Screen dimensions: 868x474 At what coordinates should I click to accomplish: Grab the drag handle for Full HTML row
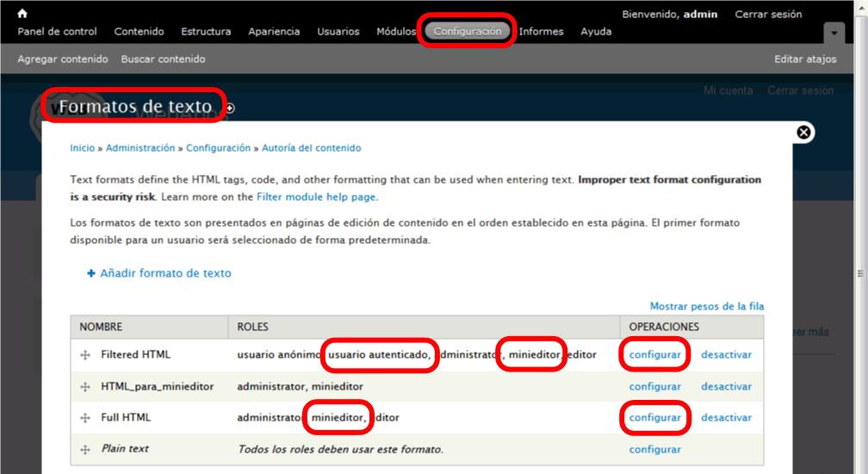pyautogui.click(x=84, y=417)
